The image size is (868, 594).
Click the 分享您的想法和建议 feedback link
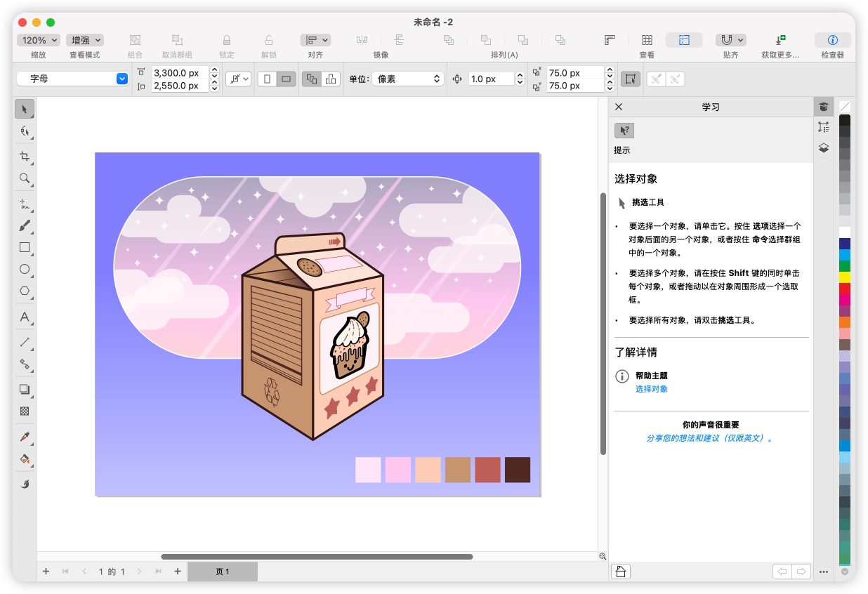[710, 438]
